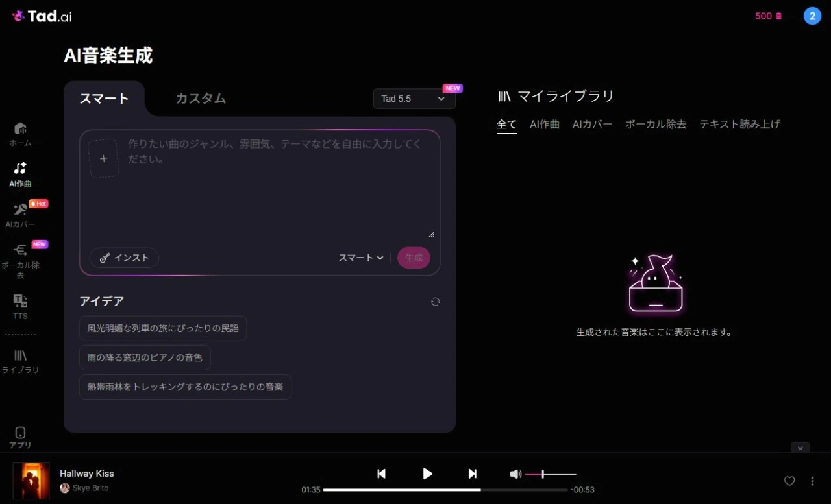This screenshot has width=831, height=504.
Task: Select the 全て library tab
Action: [x=506, y=125]
